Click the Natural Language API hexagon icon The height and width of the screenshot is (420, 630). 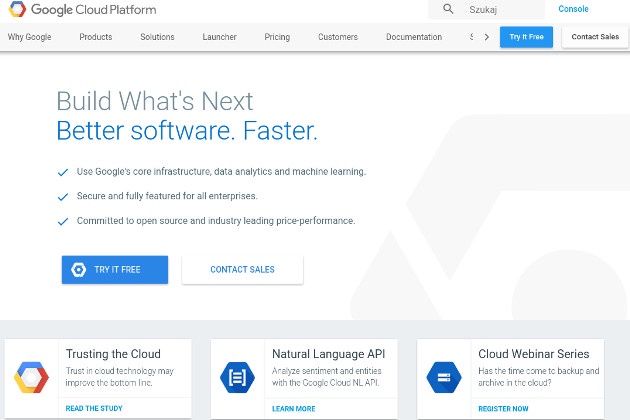click(237, 377)
